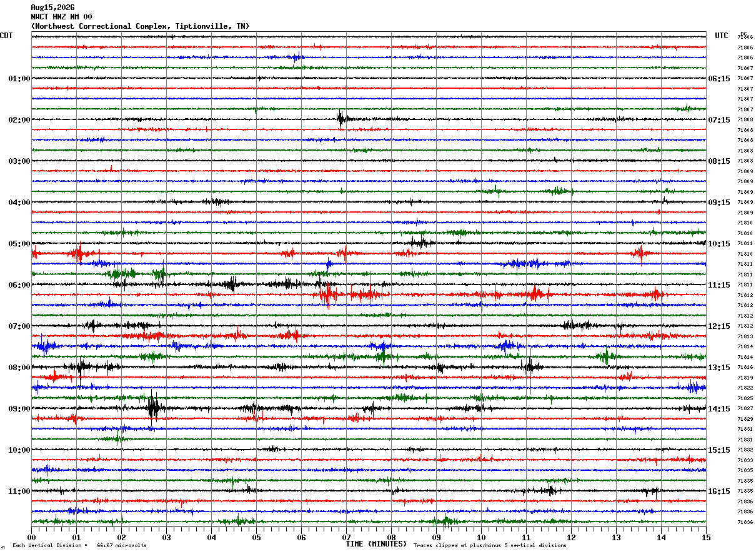Click the TIME (MINUTES) axis title

point(376,544)
